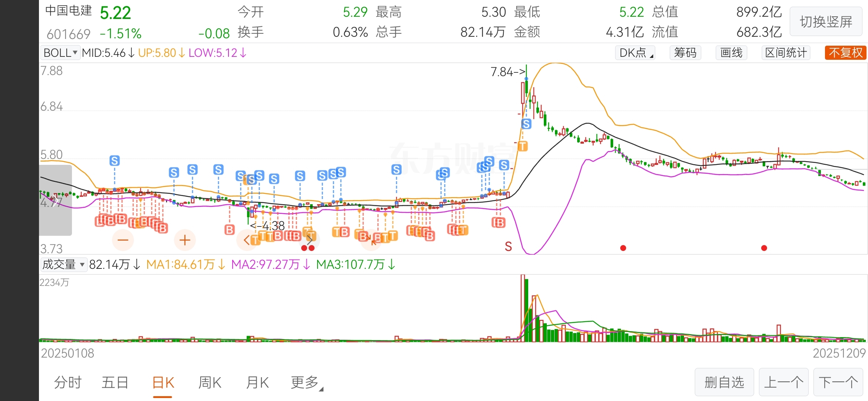This screenshot has height=401, width=868.
Task: Toggle 筹码 chip distribution view
Action: (685, 53)
